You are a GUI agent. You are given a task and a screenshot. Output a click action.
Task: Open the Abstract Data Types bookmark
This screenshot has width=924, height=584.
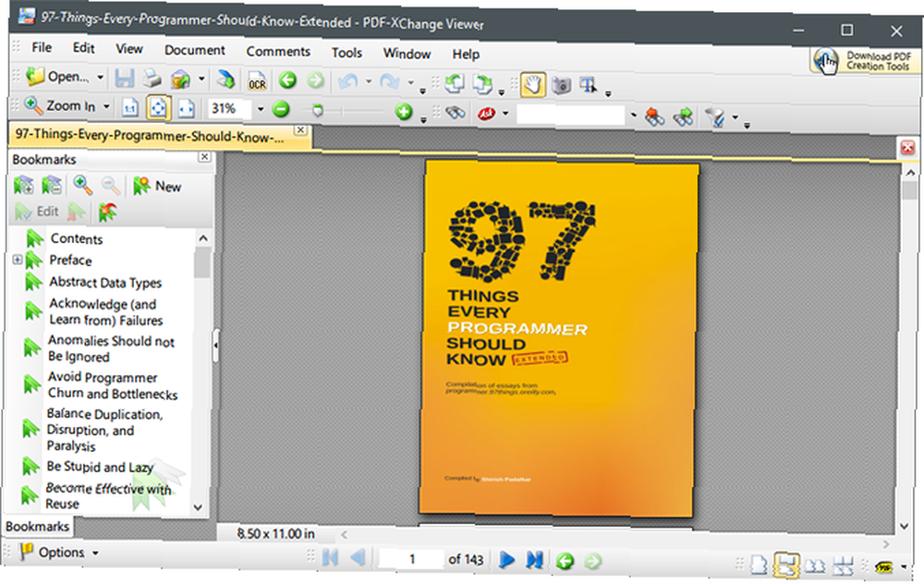[105, 282]
